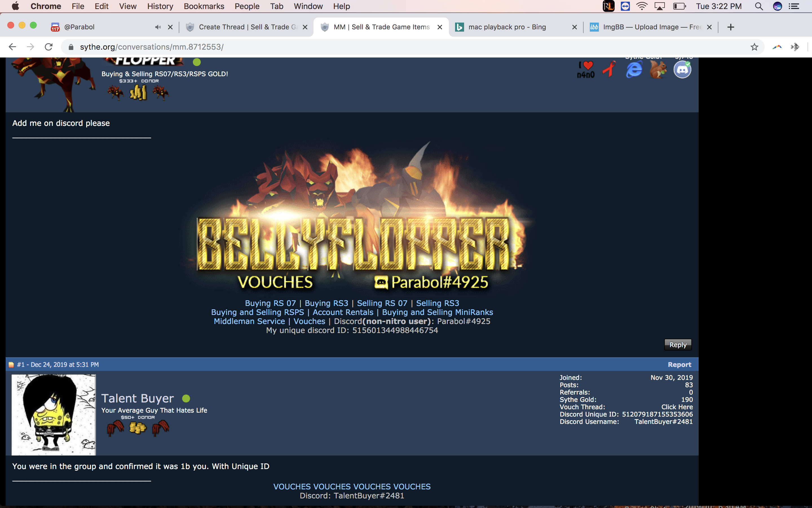The image size is (812, 508).
Task: Click the clock showing Tue 3:22 PM
Action: click(x=719, y=6)
